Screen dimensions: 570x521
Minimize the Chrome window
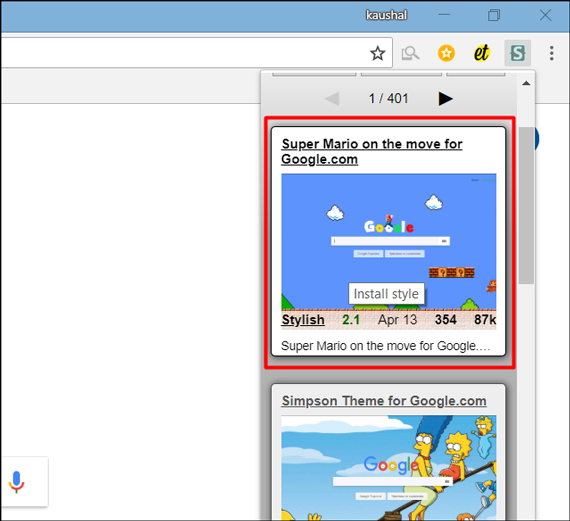point(444,15)
